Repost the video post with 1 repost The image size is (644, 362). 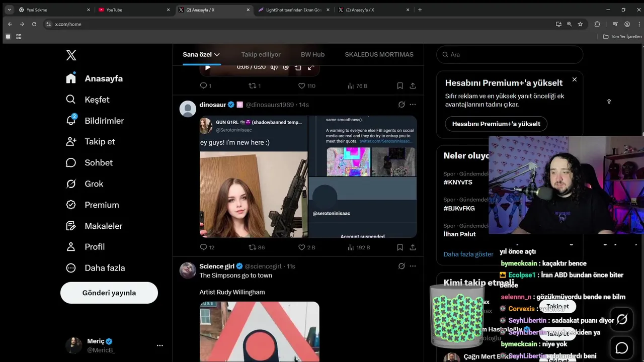[255, 86]
